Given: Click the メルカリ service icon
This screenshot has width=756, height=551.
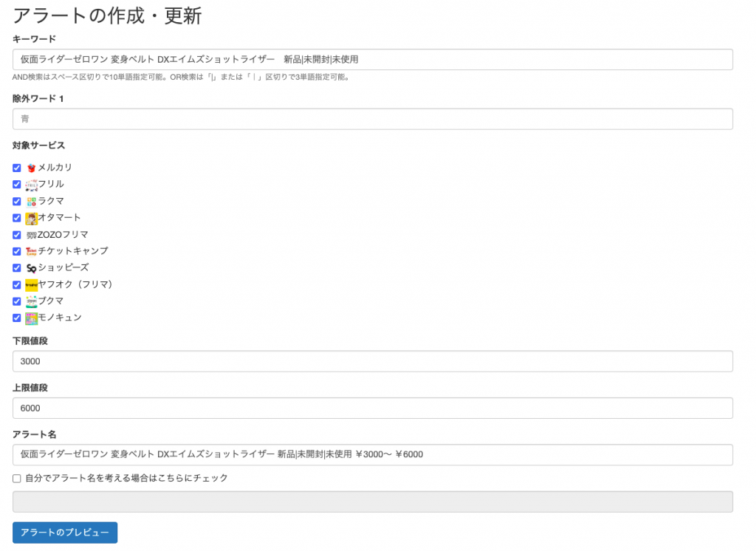Looking at the screenshot, I should (x=31, y=168).
